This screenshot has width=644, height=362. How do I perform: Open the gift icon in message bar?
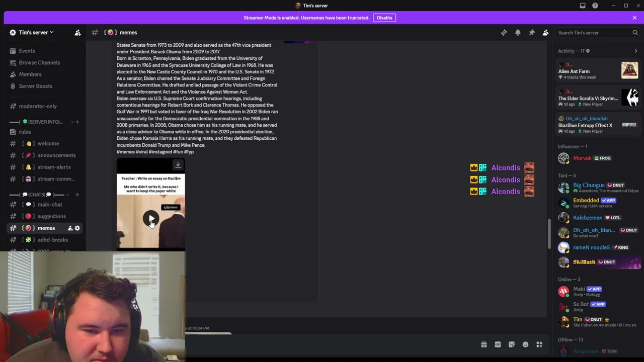click(484, 344)
